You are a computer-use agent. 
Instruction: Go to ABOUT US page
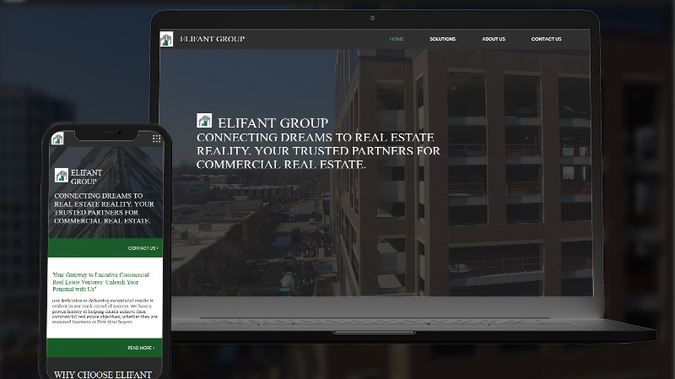(x=493, y=39)
